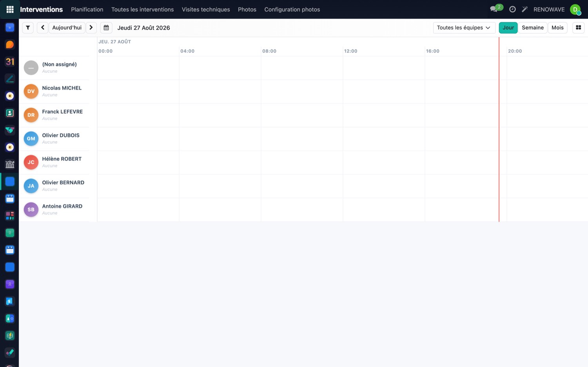Screen dimensions: 588x367
Task: Click the blue 'GM' avatar
Action: pyautogui.click(x=31, y=139)
